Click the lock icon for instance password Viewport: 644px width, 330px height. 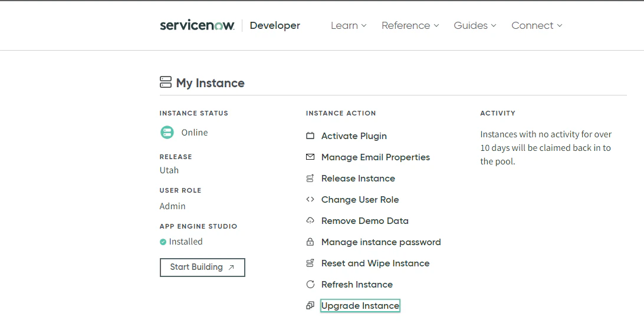tap(310, 242)
